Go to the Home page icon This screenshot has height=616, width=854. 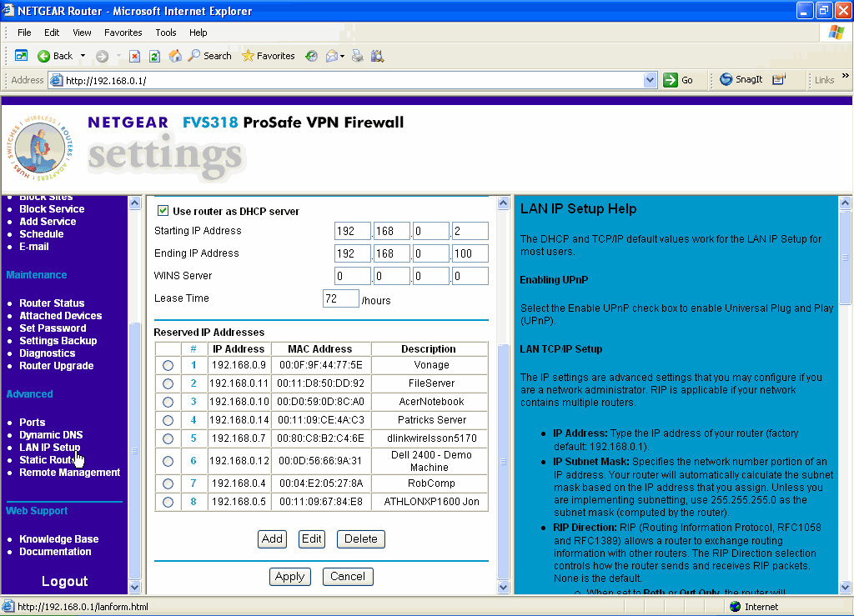coord(175,56)
